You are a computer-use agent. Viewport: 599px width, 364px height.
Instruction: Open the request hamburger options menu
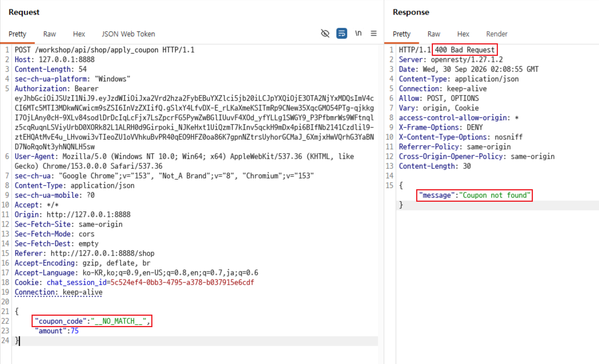[374, 33]
